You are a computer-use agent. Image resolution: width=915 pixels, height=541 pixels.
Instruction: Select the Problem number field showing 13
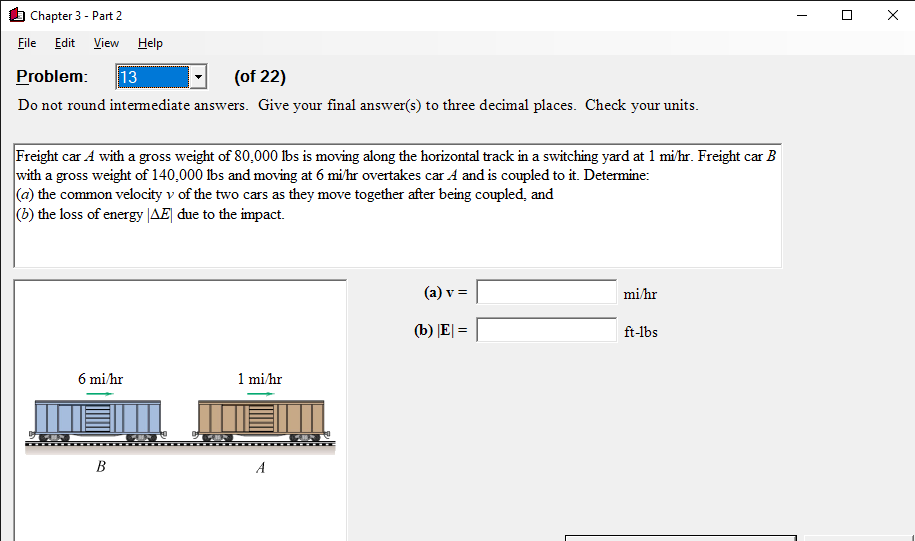153,77
